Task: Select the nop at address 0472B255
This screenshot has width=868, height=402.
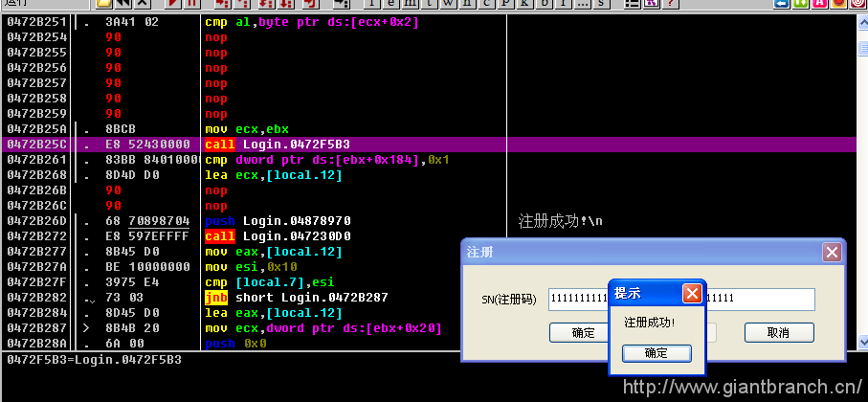Action: [216, 54]
